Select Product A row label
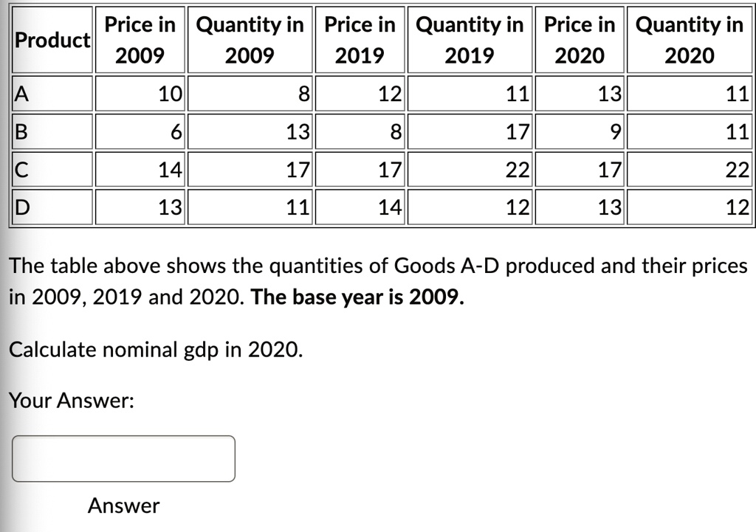Image resolution: width=756 pixels, height=532 pixels. 52,94
